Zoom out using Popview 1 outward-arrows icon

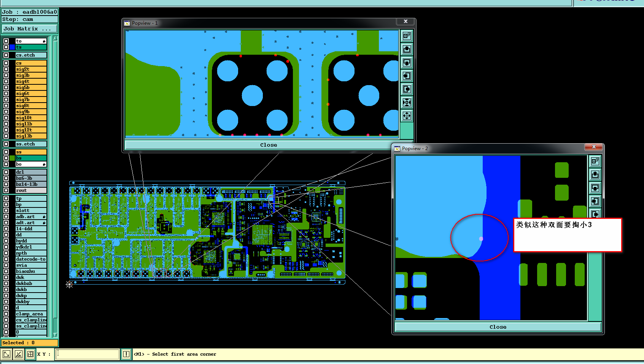pyautogui.click(x=407, y=116)
